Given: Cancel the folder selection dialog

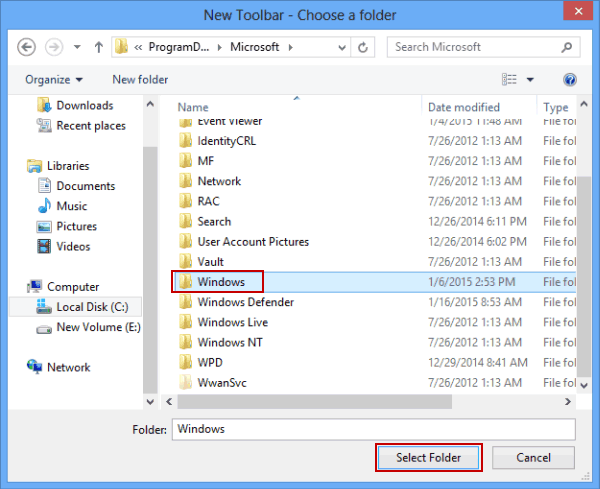Looking at the screenshot, I should tap(533, 458).
